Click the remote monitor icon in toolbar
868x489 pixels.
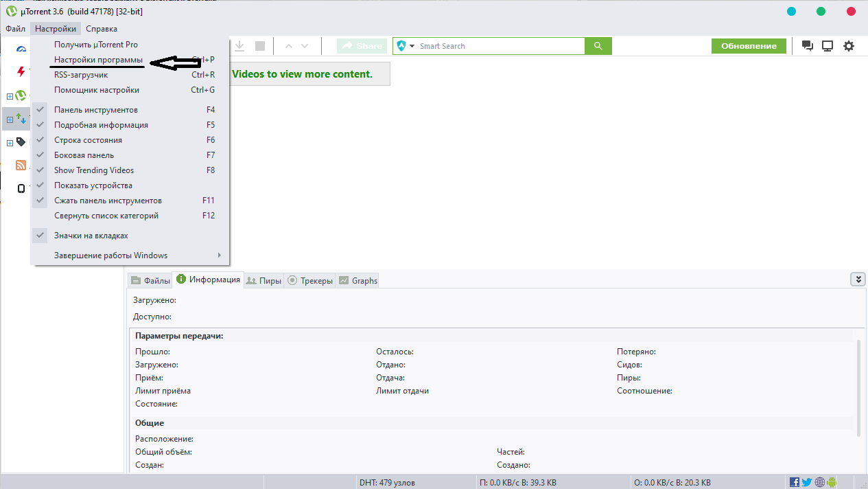coord(828,46)
